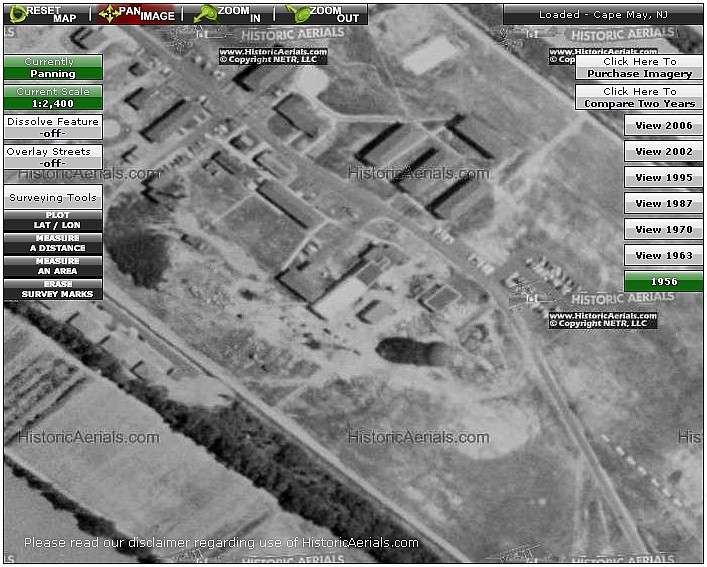The image size is (707, 567).
Task: Click the Reset Map icon
Action: click(x=18, y=14)
